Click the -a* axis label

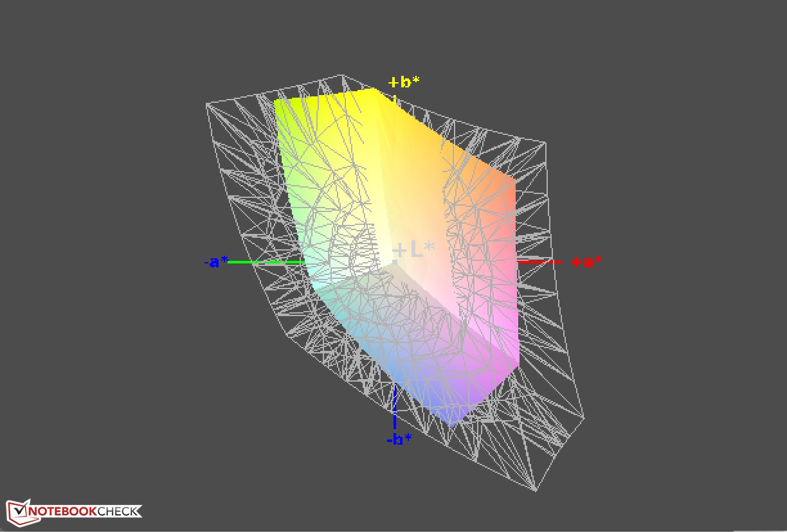click(x=216, y=262)
